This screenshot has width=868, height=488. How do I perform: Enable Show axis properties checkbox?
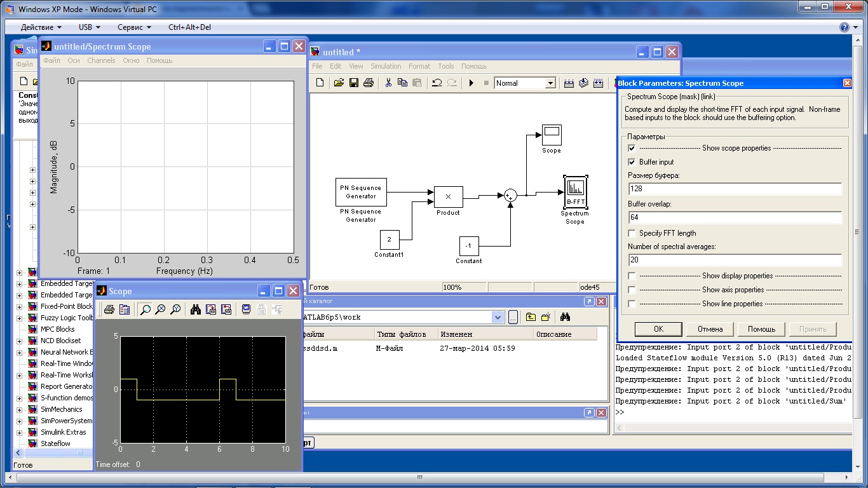[x=632, y=290]
